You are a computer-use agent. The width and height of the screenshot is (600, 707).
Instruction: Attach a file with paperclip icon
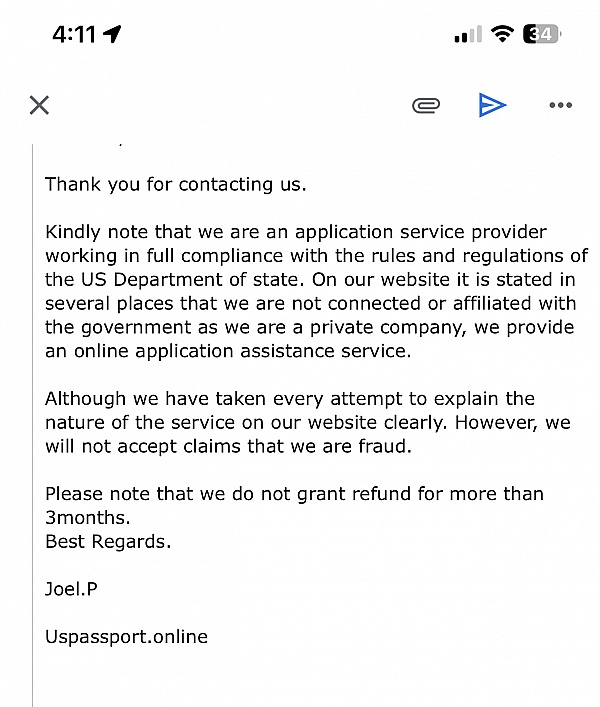426,106
